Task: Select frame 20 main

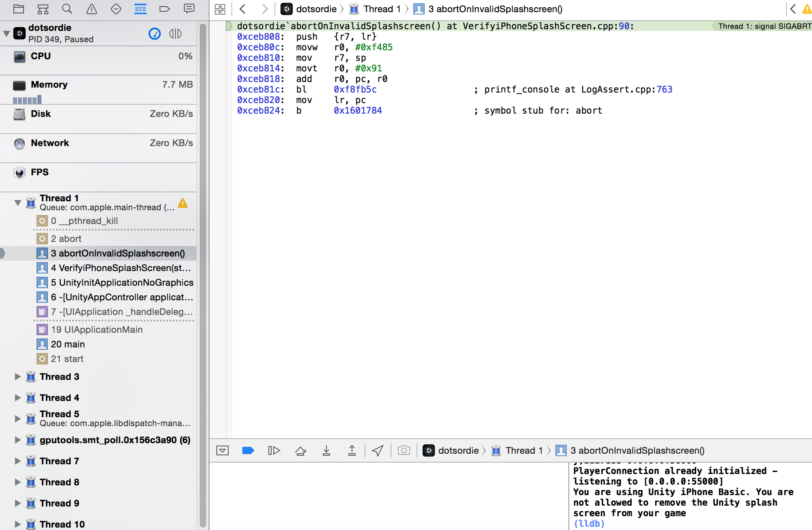Action: [98, 344]
